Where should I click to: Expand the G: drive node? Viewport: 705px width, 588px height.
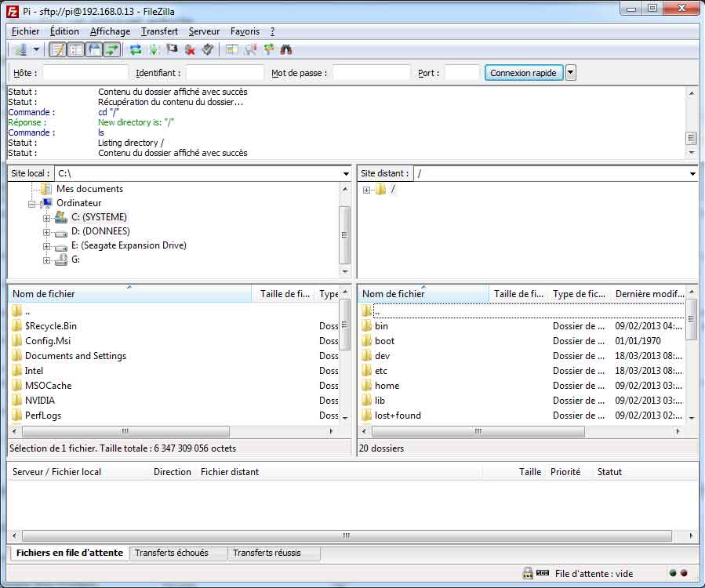tap(46, 260)
